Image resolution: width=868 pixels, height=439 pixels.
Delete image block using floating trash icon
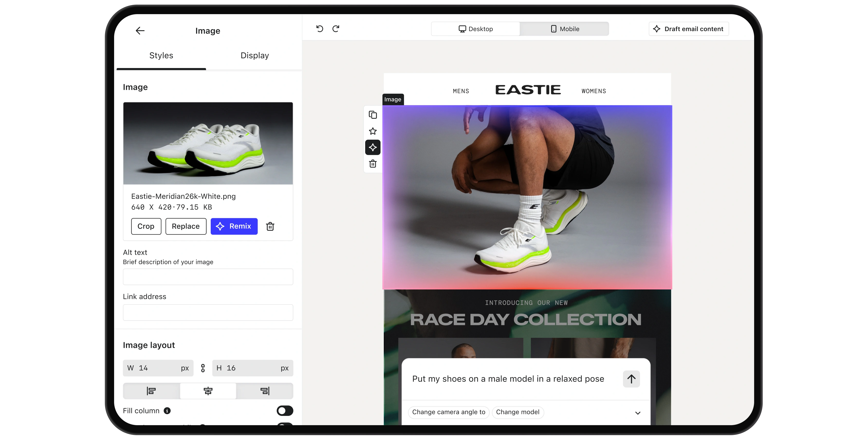(x=373, y=164)
